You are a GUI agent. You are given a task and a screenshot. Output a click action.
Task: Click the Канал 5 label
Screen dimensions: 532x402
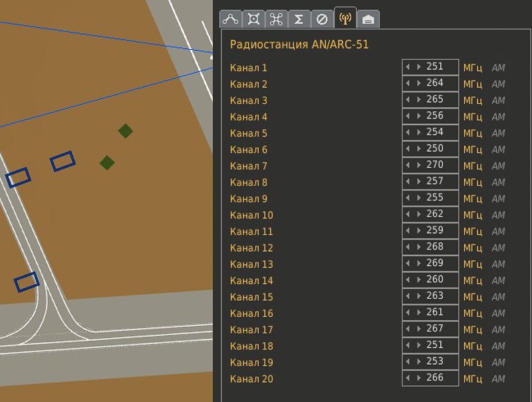[249, 133]
